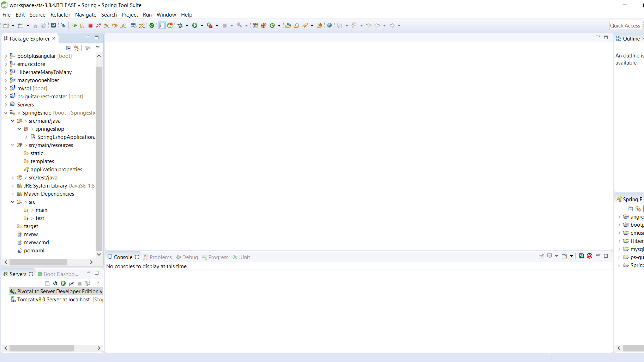Switch to the JUnit tab
Image resolution: width=644 pixels, height=362 pixels.
241,257
